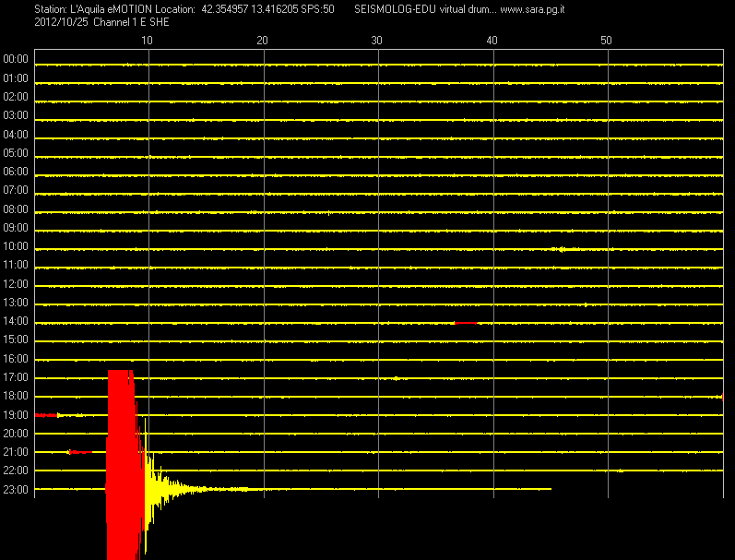This screenshot has width=735, height=560.
Task: Click the 11:00 hour label
Action: 16,265
